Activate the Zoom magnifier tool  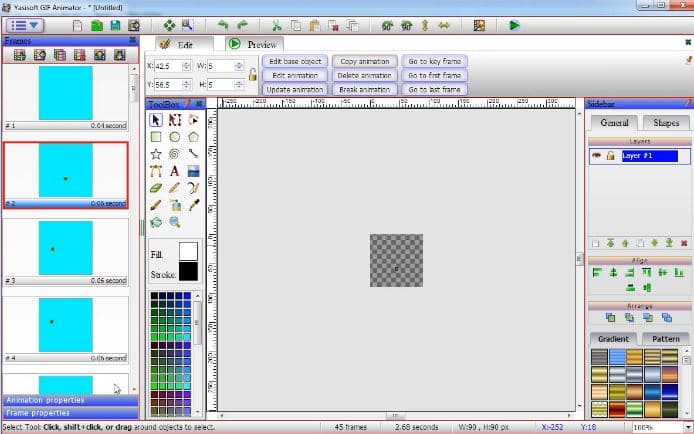coord(174,222)
